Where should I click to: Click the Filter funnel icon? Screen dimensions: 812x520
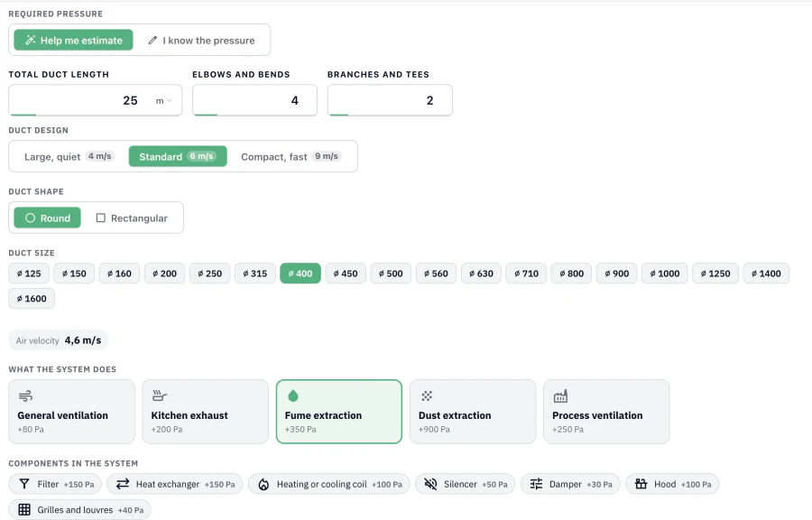[x=24, y=484]
